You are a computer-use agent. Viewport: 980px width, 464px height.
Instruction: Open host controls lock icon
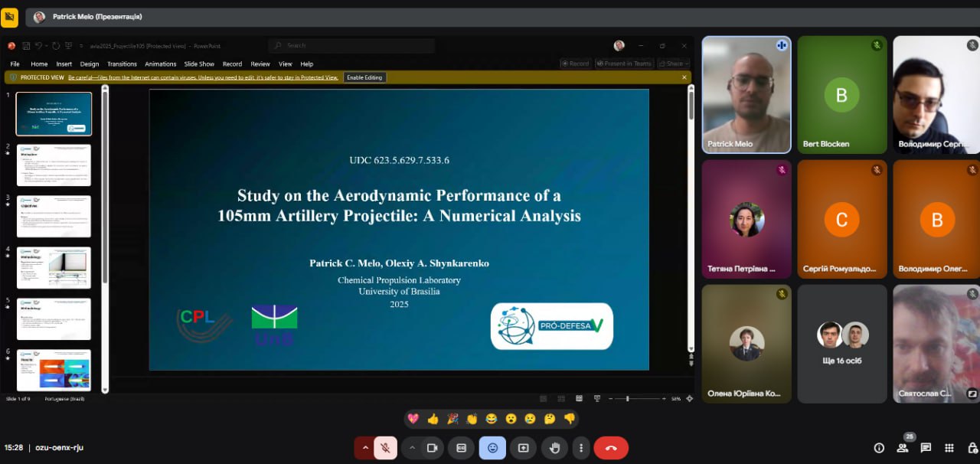coord(972,448)
